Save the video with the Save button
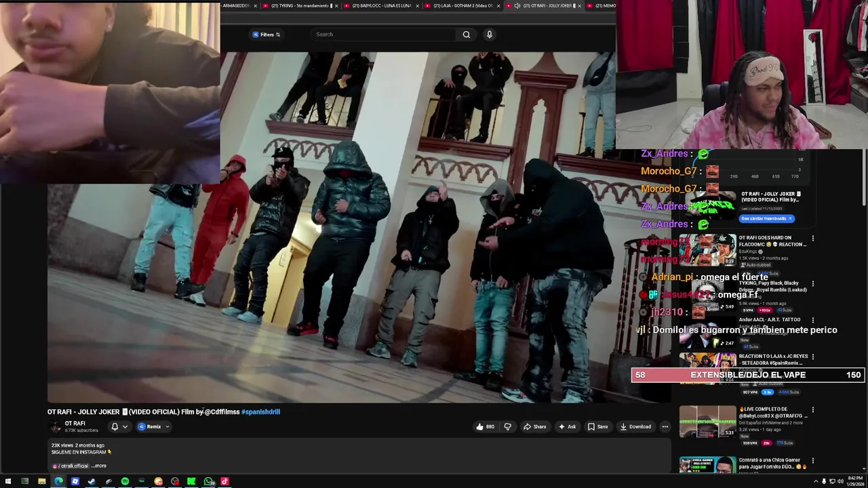This screenshot has height=488, width=868. (597, 427)
